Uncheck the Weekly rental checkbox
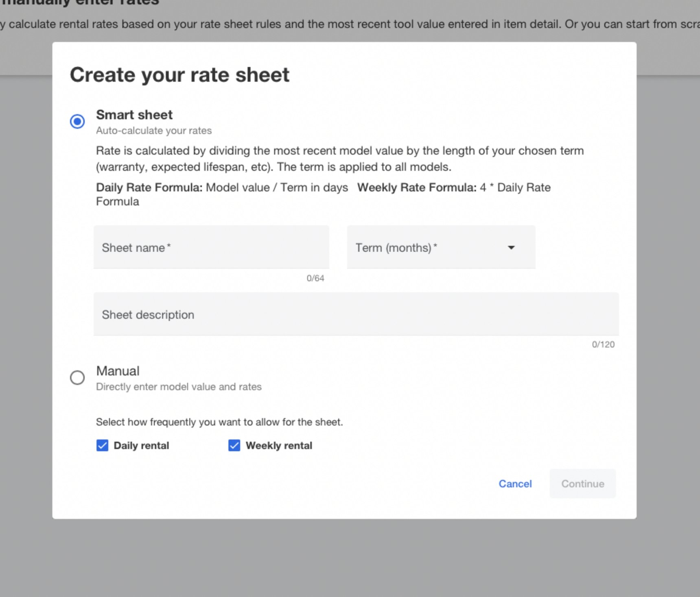 tap(234, 445)
